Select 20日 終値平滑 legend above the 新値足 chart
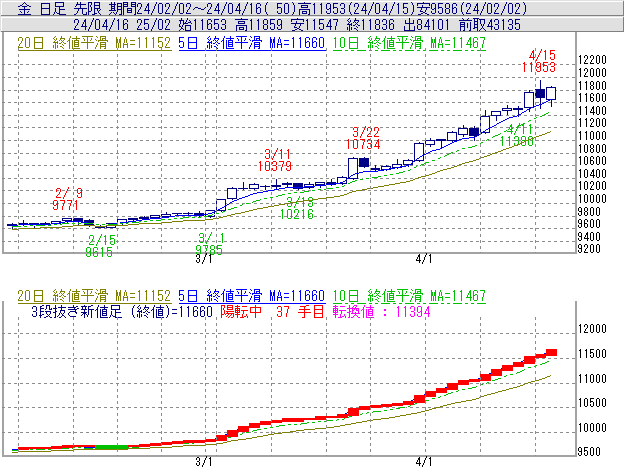 point(94,296)
